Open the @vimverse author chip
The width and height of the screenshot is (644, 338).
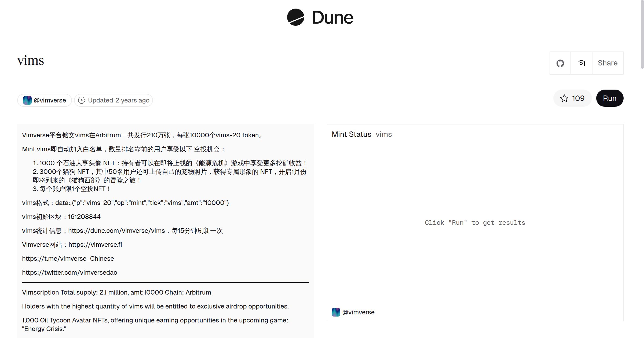click(50, 100)
